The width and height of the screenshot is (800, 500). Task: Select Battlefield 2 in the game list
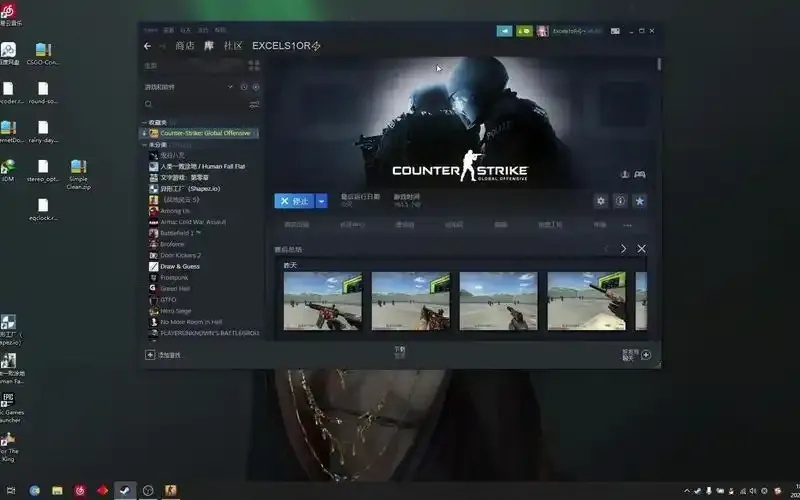(x=180, y=233)
